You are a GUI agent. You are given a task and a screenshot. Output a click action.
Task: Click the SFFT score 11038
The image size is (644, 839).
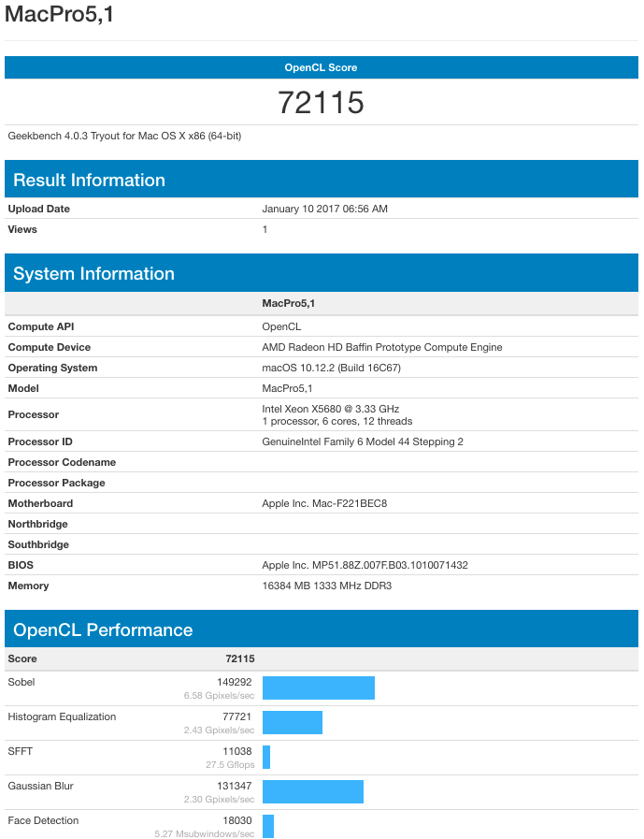(x=237, y=751)
